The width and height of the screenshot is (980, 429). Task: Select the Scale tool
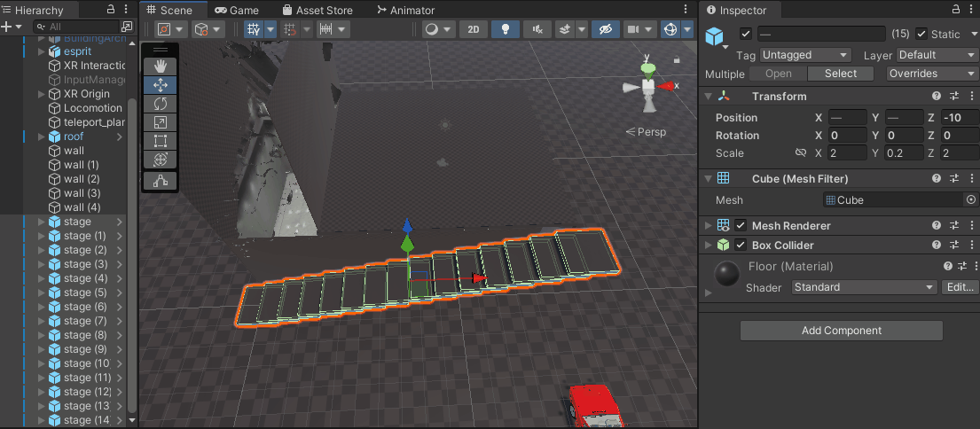tap(161, 122)
